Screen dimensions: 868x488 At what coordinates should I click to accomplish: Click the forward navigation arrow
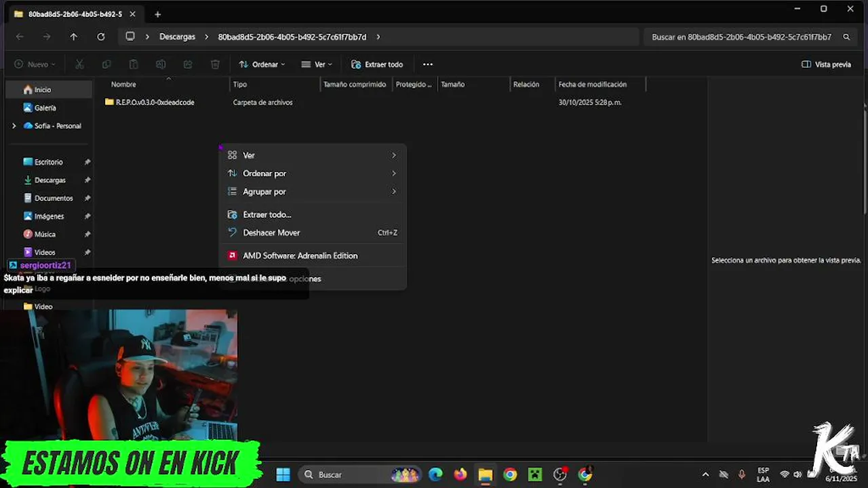click(x=47, y=37)
